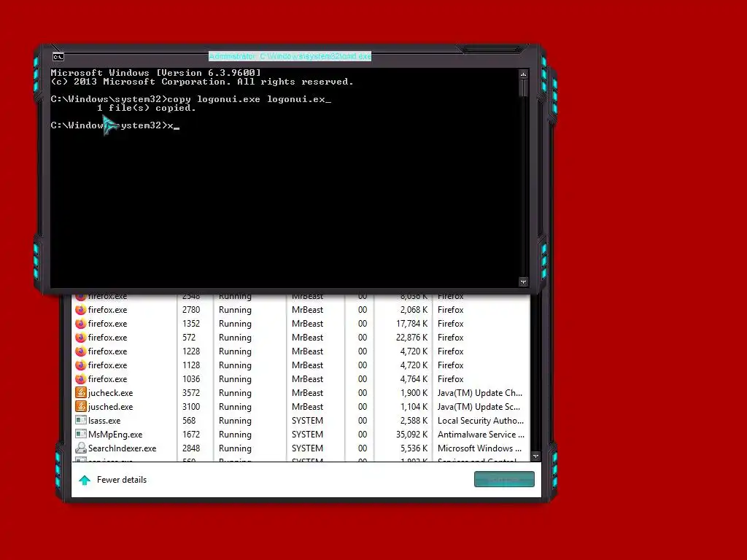
Task: Click the process icon beside lsass.exe
Action: [80, 421]
